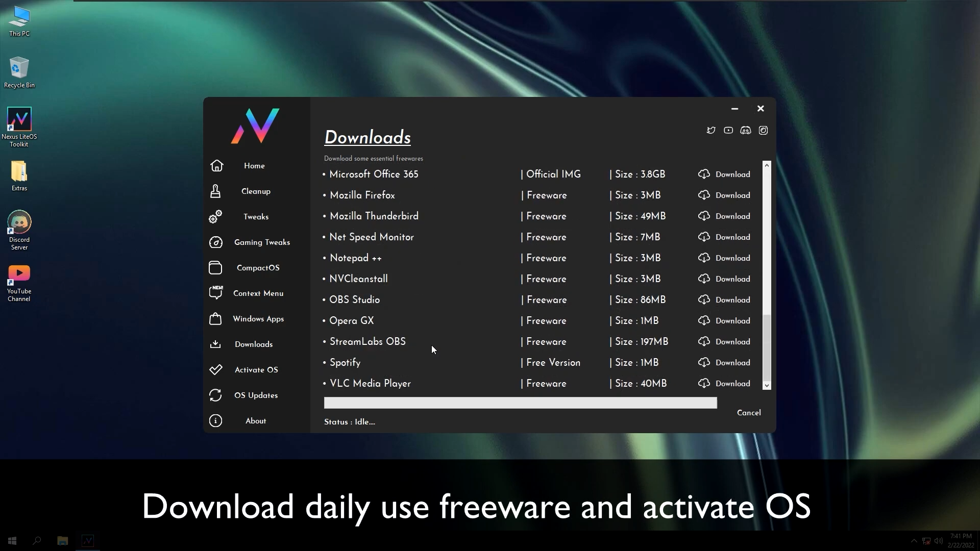Click the scrollbar up arrow
Image resolution: width=980 pixels, height=551 pixels.
767,165
